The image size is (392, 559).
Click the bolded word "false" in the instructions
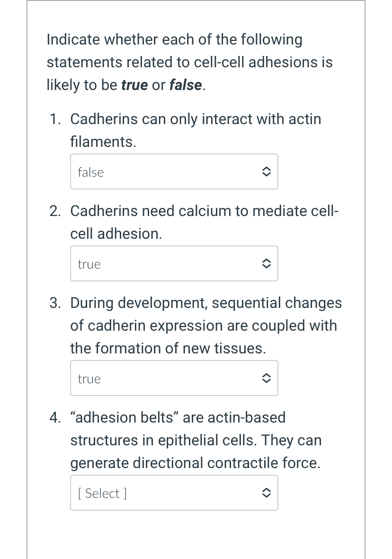click(x=185, y=85)
